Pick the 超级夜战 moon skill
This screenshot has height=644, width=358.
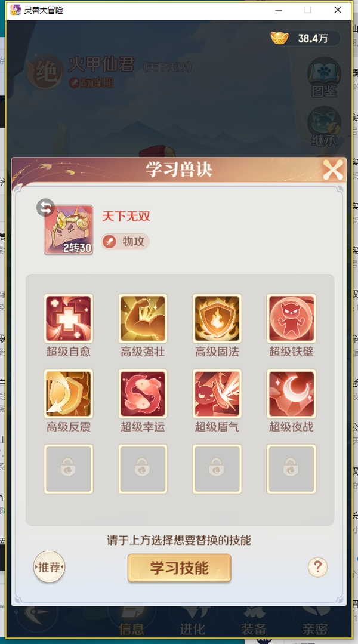[292, 393]
